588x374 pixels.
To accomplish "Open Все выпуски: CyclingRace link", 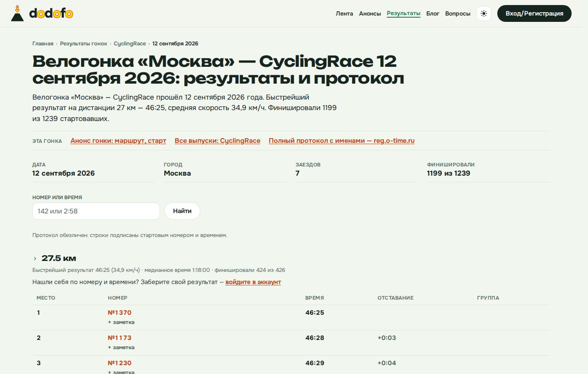I will tap(218, 141).
